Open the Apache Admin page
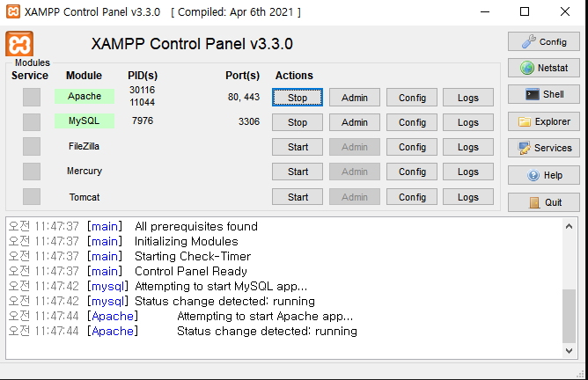The width and height of the screenshot is (588, 380). pos(355,98)
